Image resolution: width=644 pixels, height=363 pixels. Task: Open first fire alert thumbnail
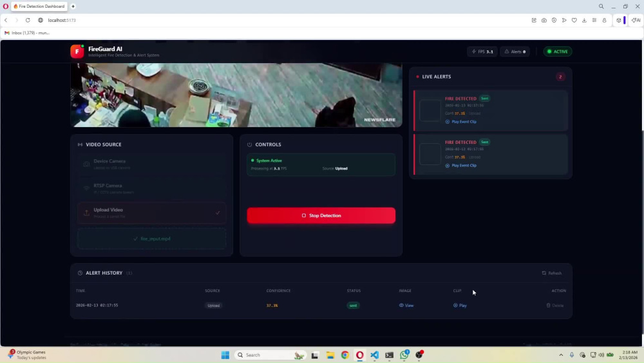[x=430, y=110]
